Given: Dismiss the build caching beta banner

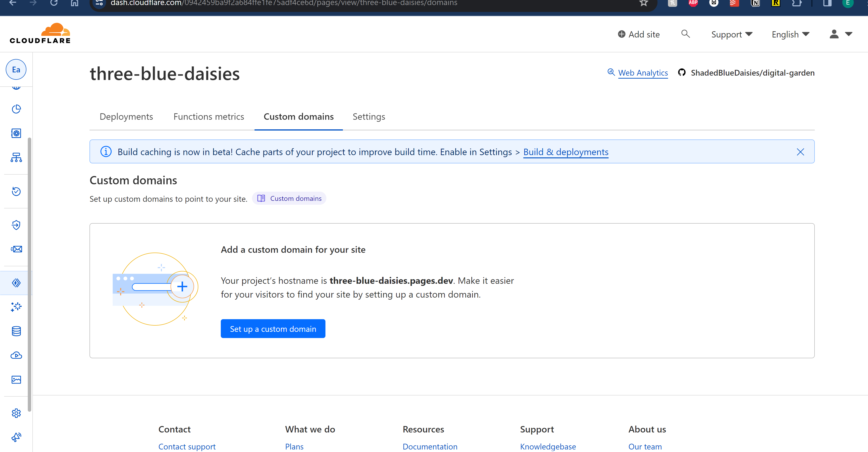Looking at the screenshot, I should tap(800, 152).
